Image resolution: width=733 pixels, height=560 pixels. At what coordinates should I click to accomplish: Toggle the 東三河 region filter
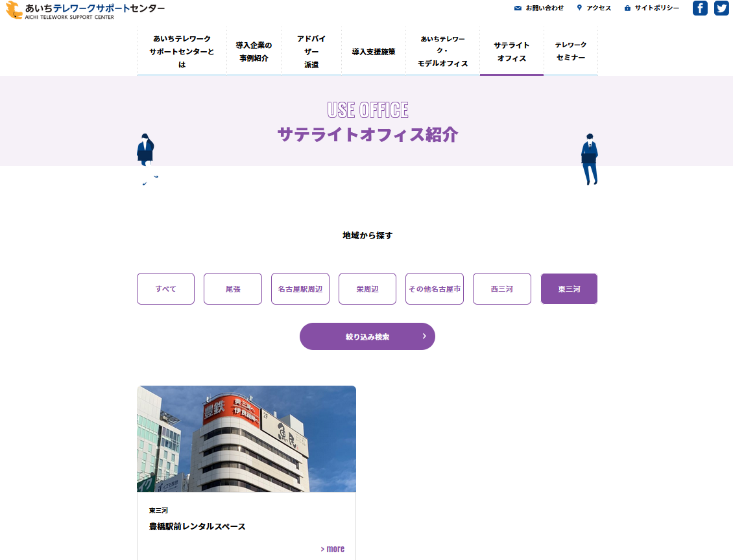[x=569, y=289]
